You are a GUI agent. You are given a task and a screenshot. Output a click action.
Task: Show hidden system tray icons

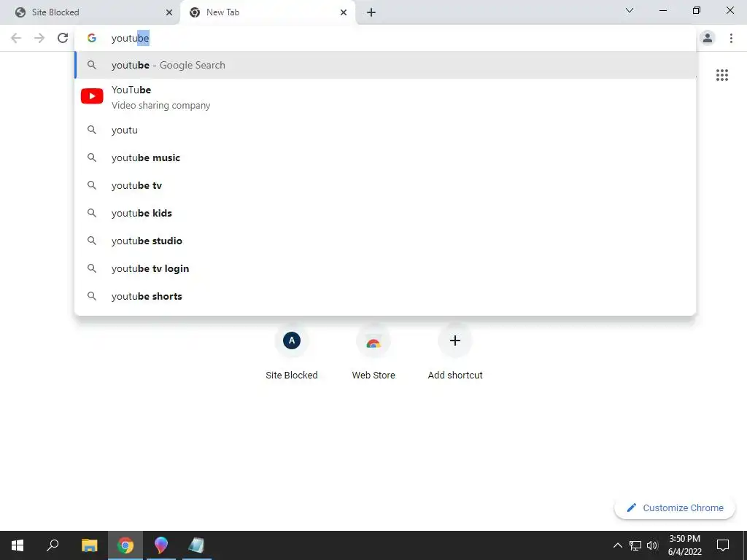[617, 545]
